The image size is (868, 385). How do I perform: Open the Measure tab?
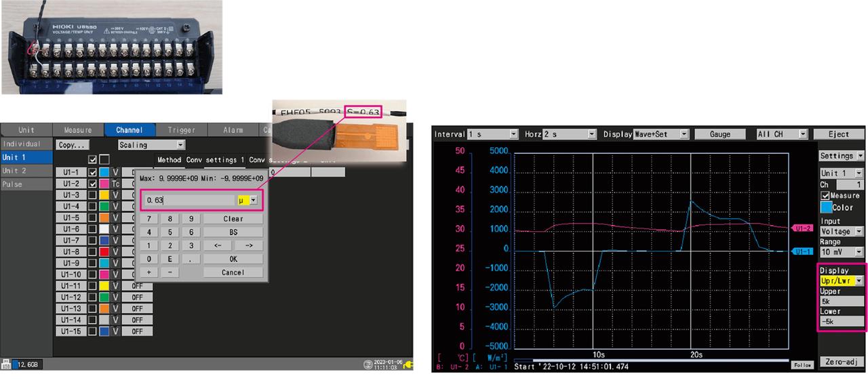(78, 129)
